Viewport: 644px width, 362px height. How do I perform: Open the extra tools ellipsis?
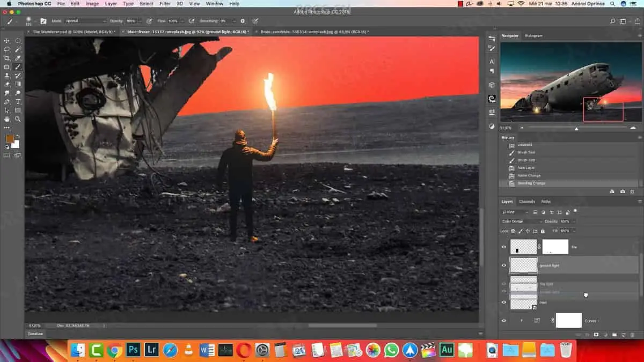pyautogui.click(x=7, y=128)
